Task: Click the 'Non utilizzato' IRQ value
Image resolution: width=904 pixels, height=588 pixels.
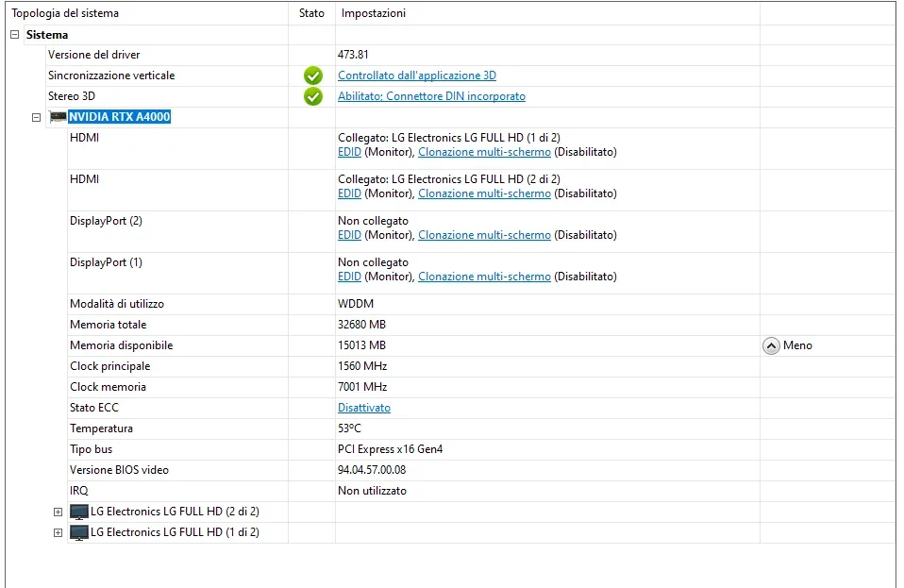Action: pos(372,491)
